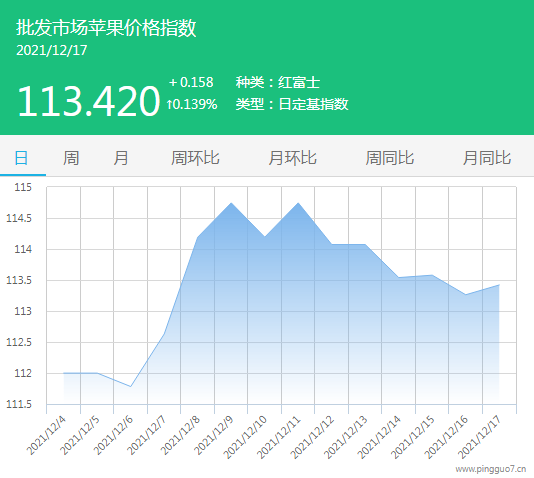Screen dimensions: 534x478
Task: Switch to 月环比 month-over-month tab
Action: tap(293, 158)
